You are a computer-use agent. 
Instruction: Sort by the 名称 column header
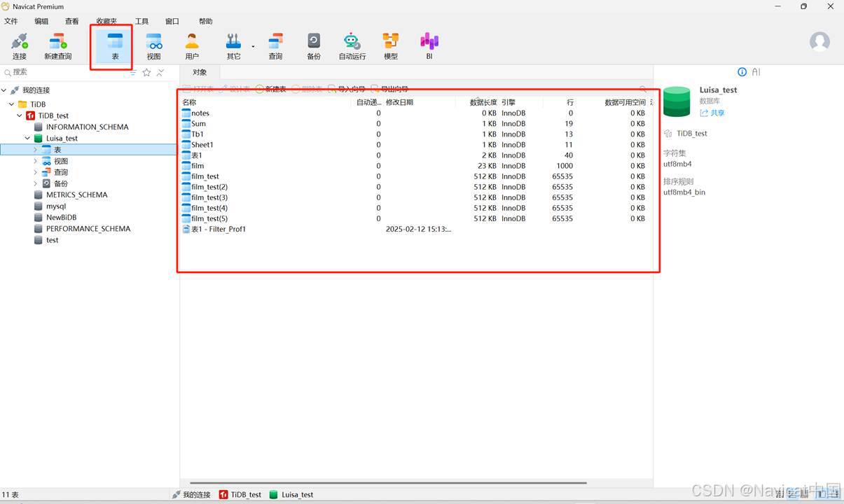pyautogui.click(x=266, y=102)
